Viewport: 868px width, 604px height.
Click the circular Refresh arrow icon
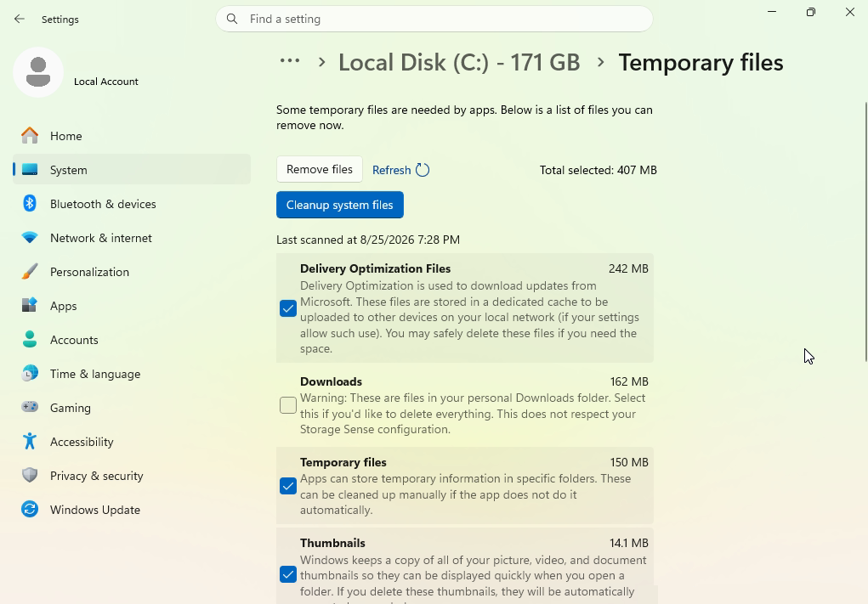(x=423, y=170)
